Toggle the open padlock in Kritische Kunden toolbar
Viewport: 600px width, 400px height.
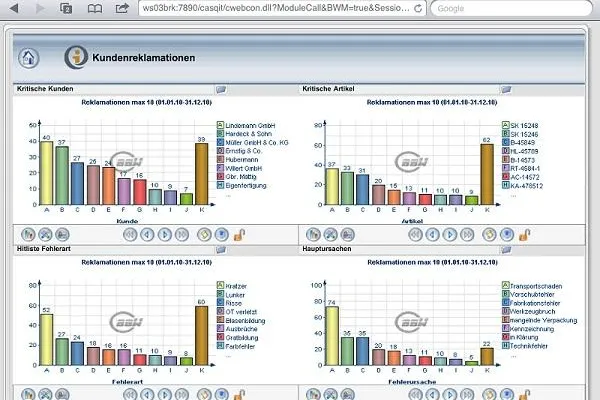coord(239,235)
